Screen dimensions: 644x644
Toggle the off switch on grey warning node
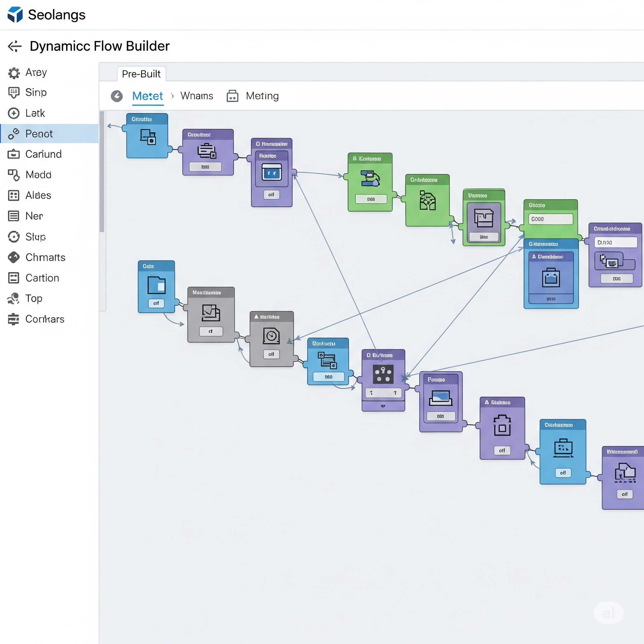[271, 354]
